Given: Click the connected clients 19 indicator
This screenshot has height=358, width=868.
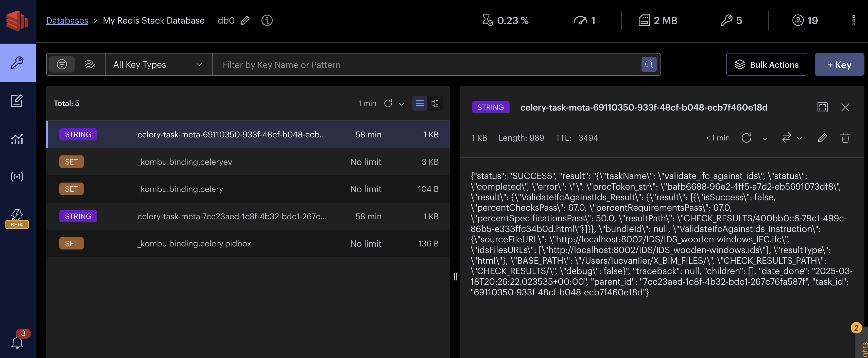Looking at the screenshot, I should (x=805, y=21).
